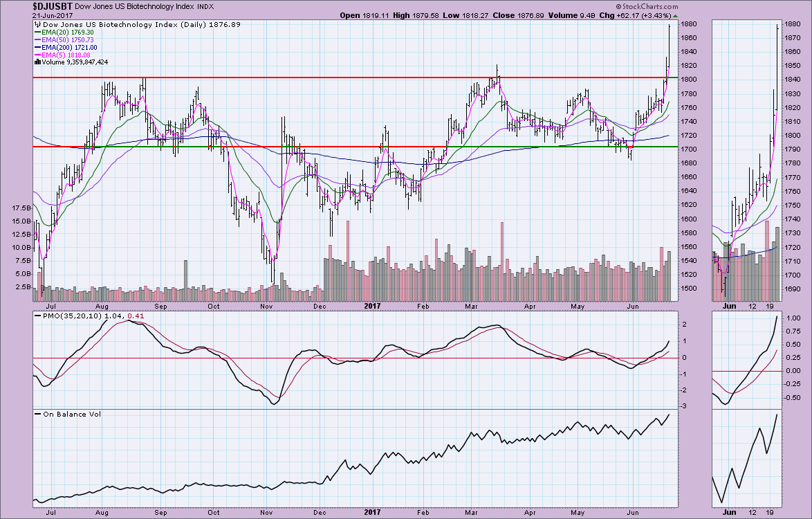The image size is (812, 519).
Task: Select the EMA(5) 1818.08 legend entry
Action: [66, 55]
